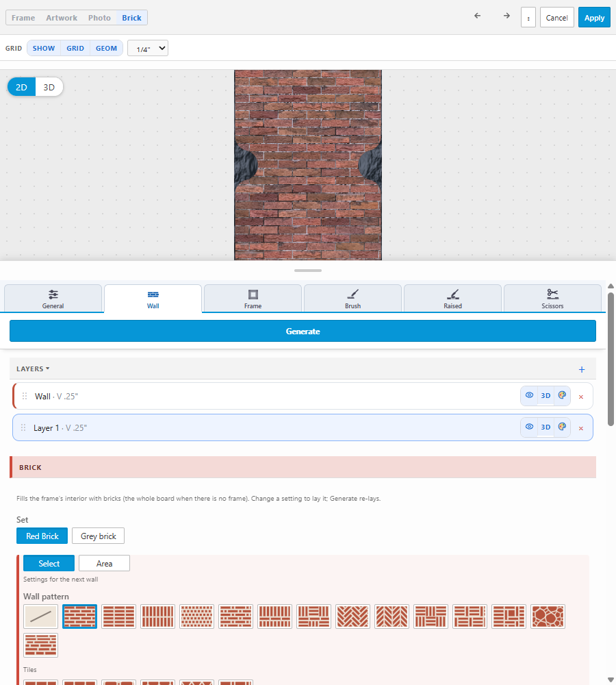Screen dimensions: 616x685
Task: Select the highlighted running bond wall pattern
Action: [x=79, y=616]
